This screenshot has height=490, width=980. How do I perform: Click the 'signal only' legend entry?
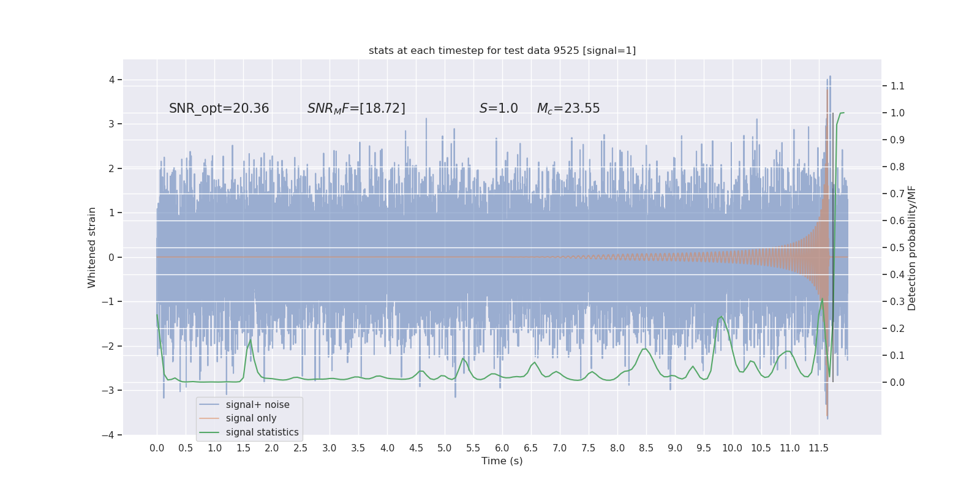pos(251,418)
